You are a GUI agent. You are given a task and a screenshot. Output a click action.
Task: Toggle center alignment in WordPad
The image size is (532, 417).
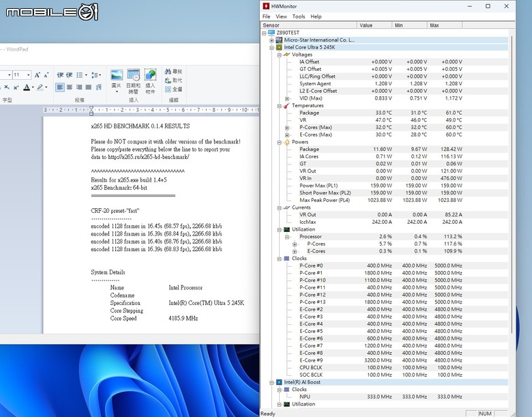[x=70, y=87]
